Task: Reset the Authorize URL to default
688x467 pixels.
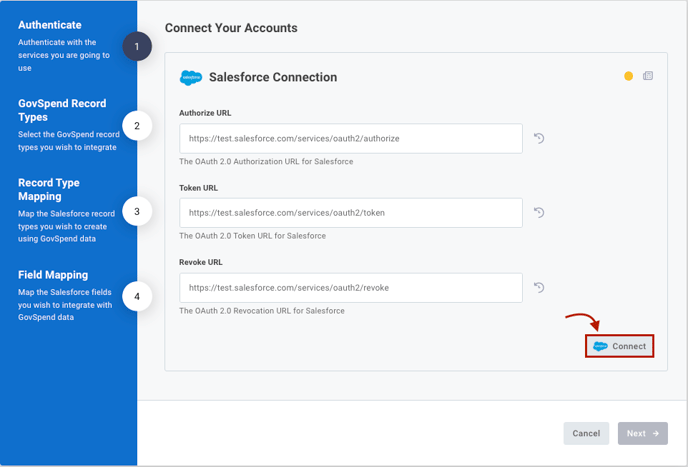Action: (539, 138)
